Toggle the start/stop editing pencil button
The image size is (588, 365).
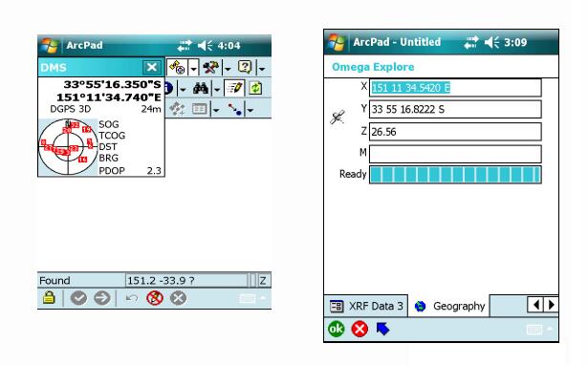[x=234, y=89]
